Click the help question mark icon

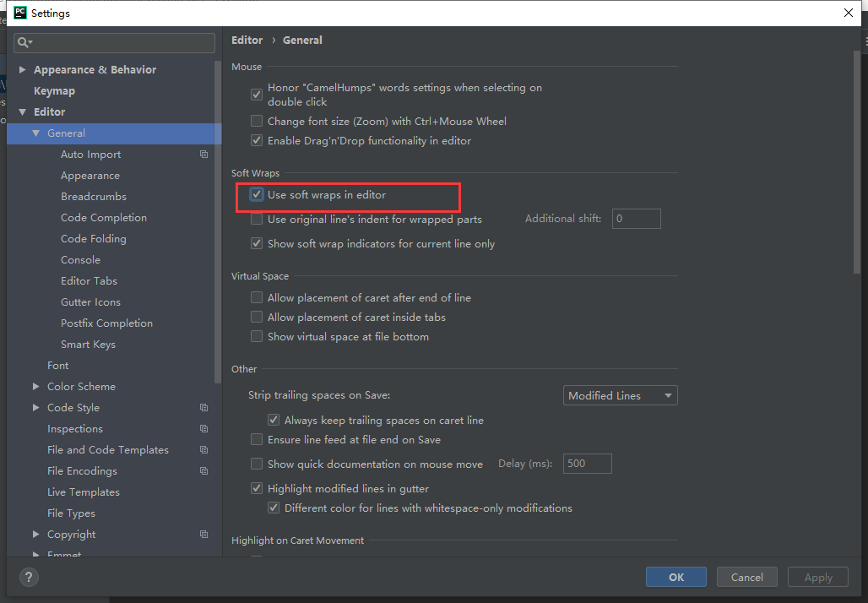coord(29,578)
